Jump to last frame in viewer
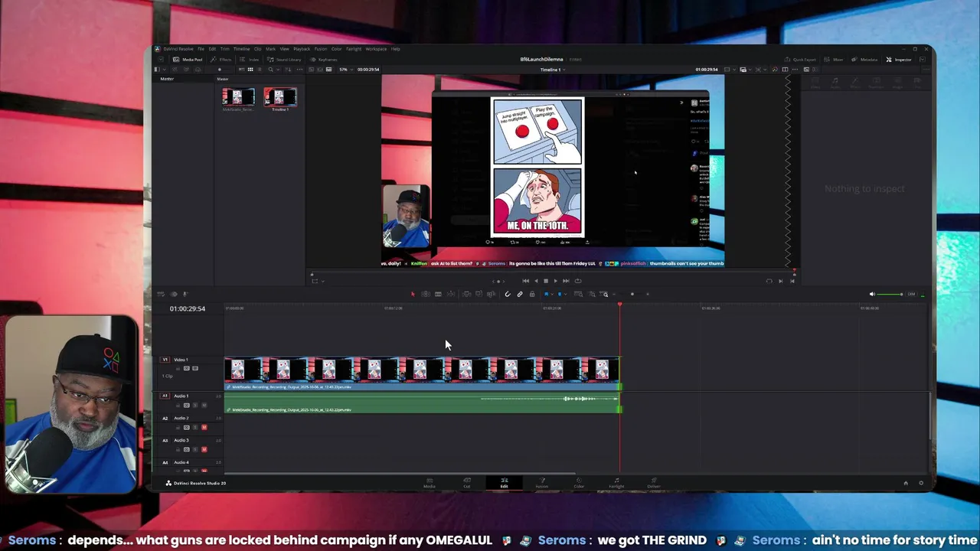This screenshot has width=980, height=551. [566, 281]
